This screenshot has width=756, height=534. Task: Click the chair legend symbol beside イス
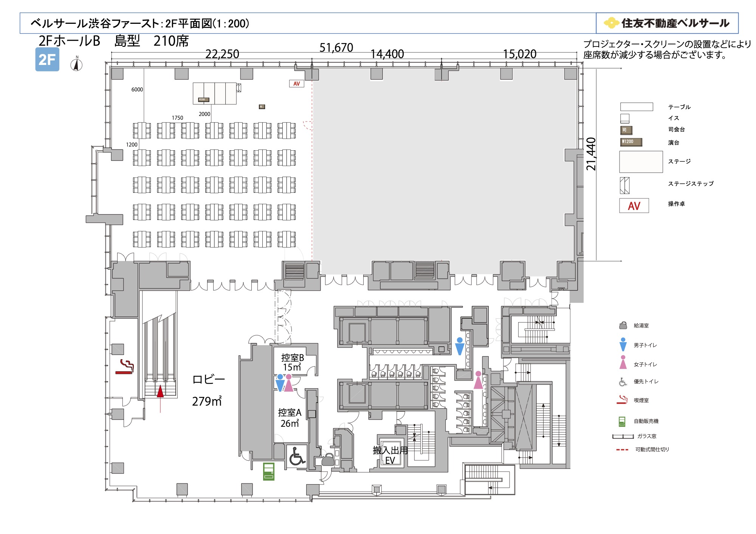(x=625, y=119)
